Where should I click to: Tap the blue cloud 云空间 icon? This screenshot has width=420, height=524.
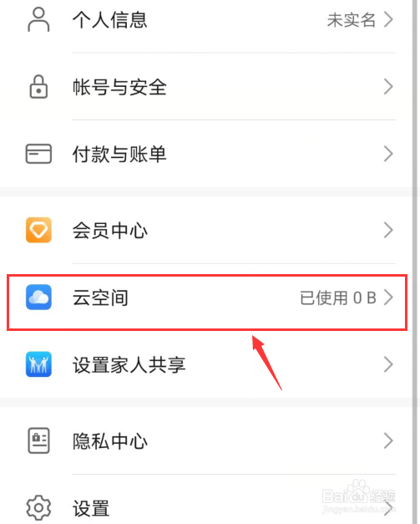38,297
